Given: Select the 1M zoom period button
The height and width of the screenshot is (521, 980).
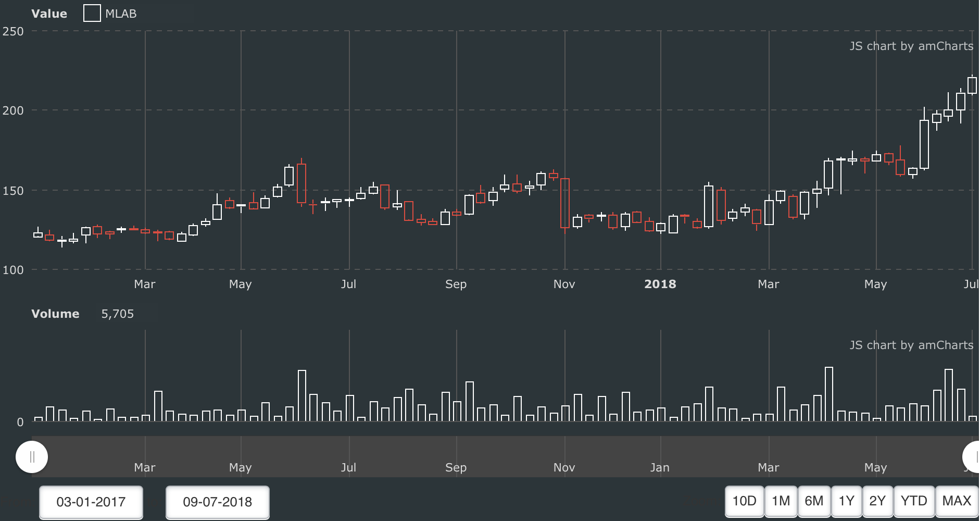Looking at the screenshot, I should tap(781, 501).
